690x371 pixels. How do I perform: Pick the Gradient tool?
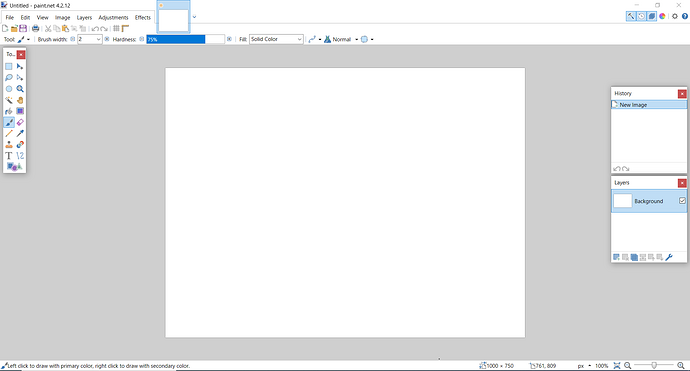tap(20, 111)
